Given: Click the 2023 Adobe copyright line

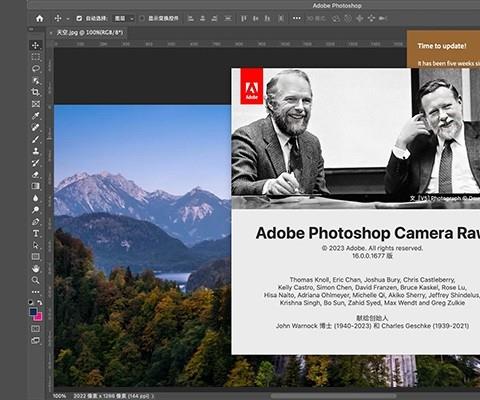Looking at the screenshot, I should click(x=372, y=248).
